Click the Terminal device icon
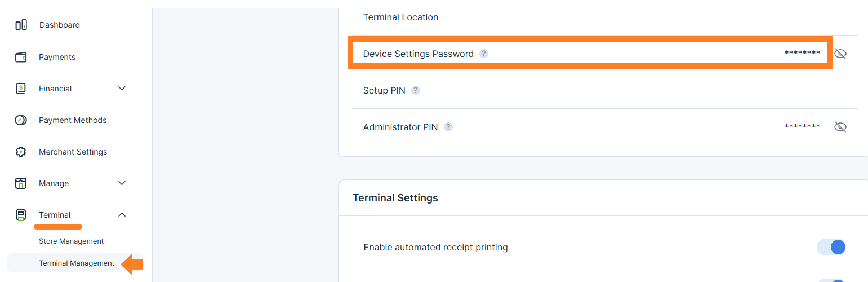The height and width of the screenshot is (282, 868). 21,215
